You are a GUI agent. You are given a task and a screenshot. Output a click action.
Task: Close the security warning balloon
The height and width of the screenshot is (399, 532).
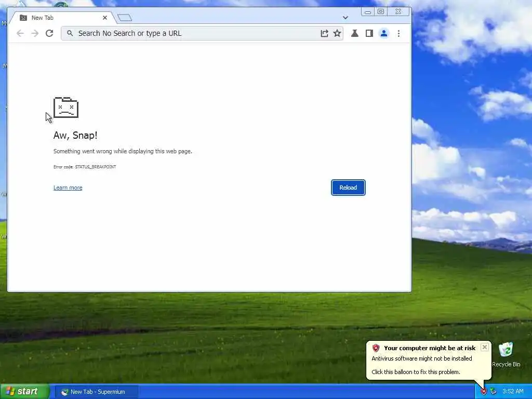tap(485, 347)
